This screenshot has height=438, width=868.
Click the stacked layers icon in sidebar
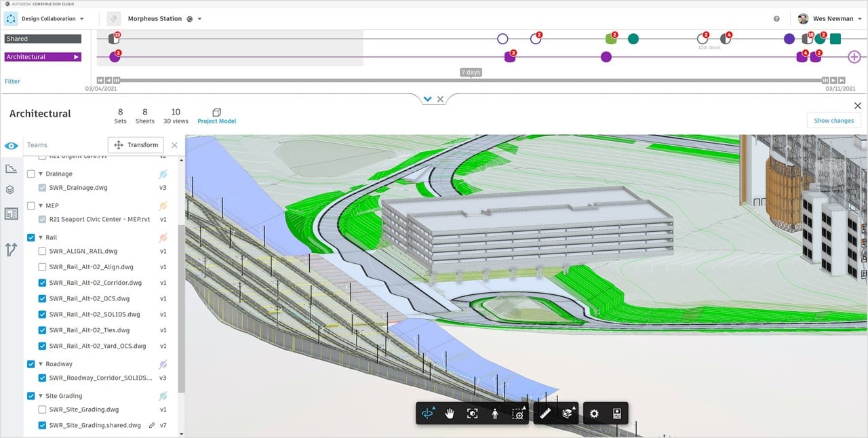pyautogui.click(x=11, y=190)
